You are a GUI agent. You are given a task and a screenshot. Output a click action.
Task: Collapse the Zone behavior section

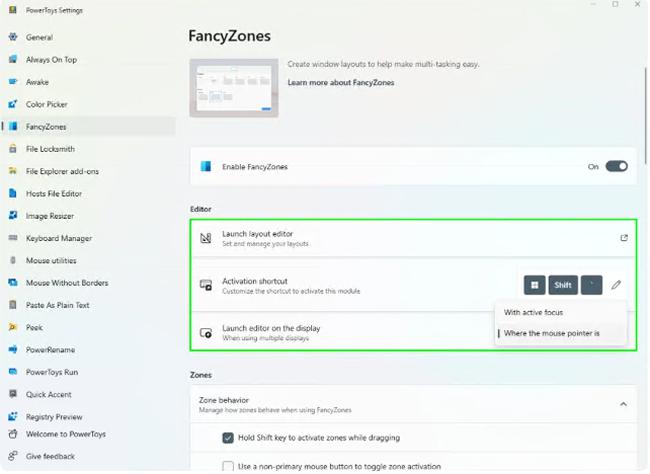pyautogui.click(x=623, y=404)
